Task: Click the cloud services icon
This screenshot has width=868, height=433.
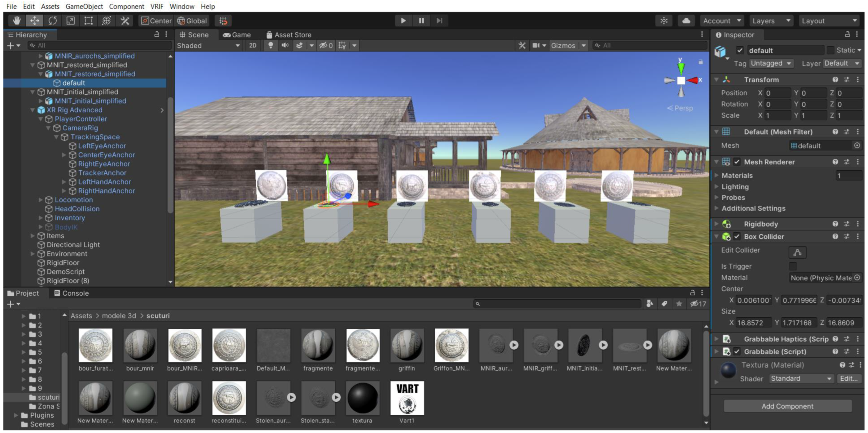Action: tap(686, 20)
